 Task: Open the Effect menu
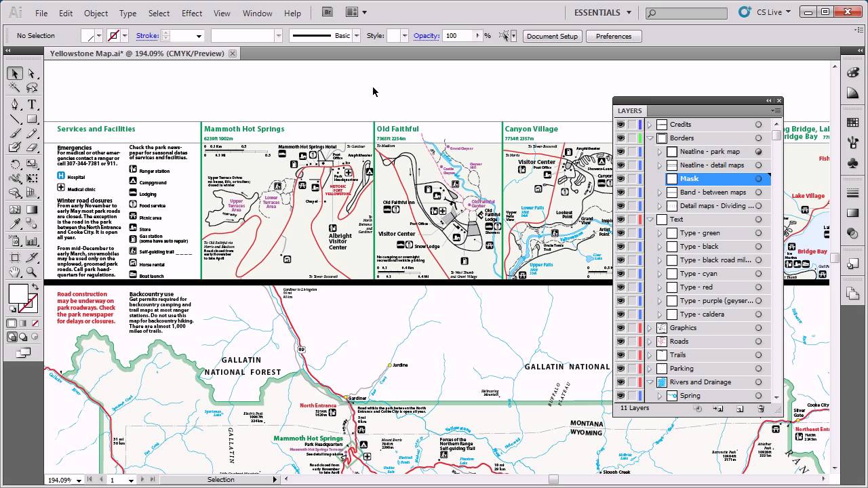[x=192, y=13]
